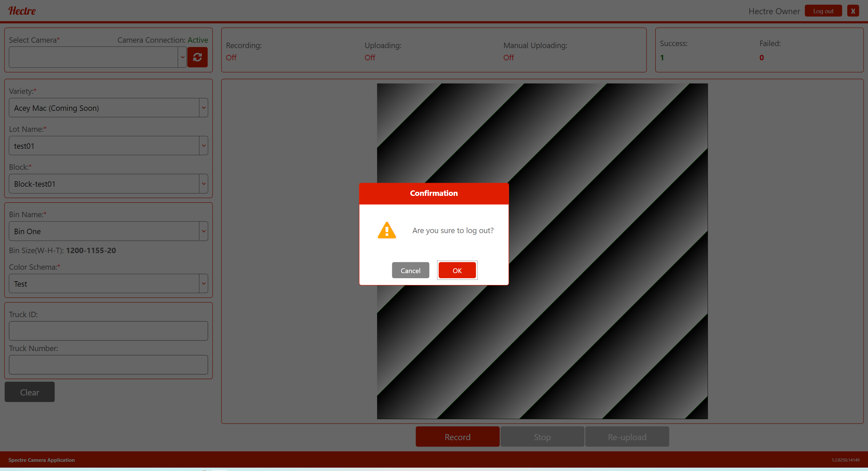Image resolution: width=868 pixels, height=471 pixels.
Task: Click the Log out button
Action: pos(823,11)
